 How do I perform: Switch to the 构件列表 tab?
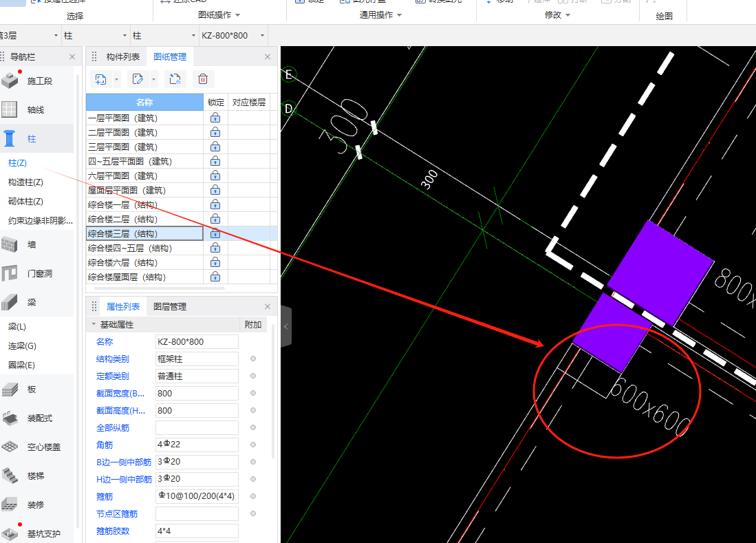[123, 57]
